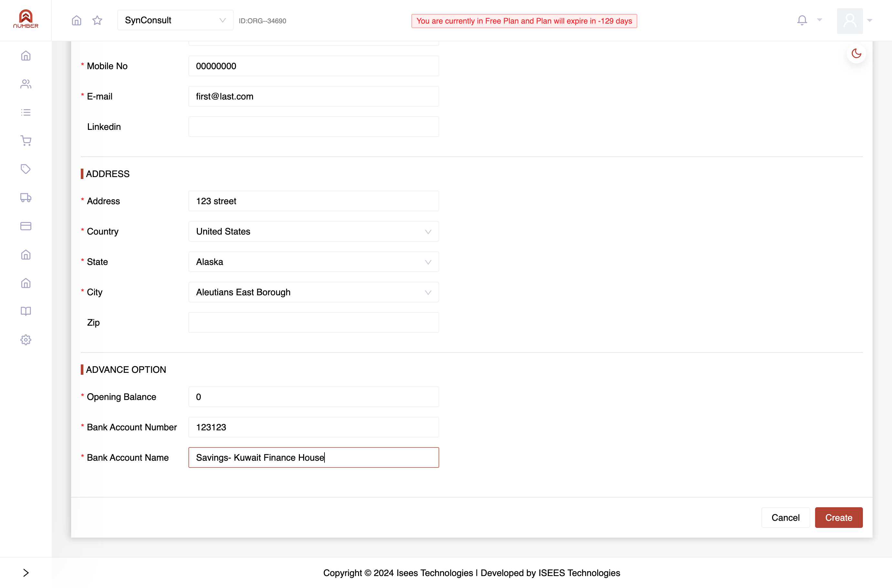892x588 pixels.
Task: Open the Country dropdown
Action: pyautogui.click(x=313, y=231)
